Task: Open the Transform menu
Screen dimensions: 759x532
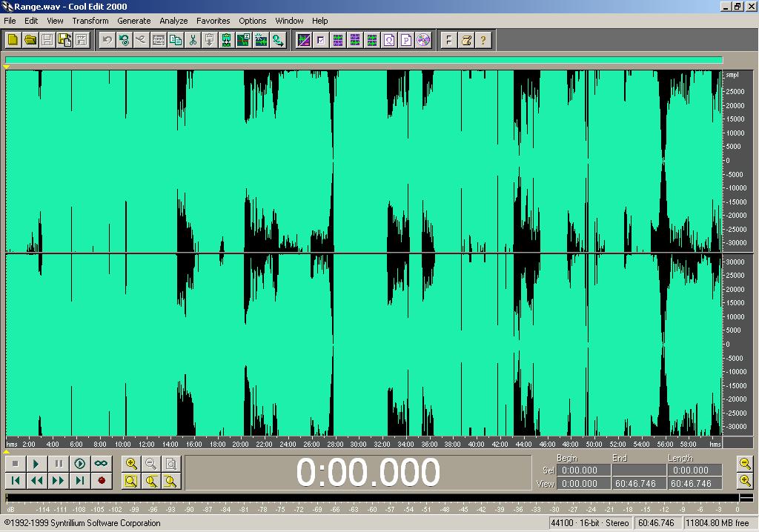Action: click(90, 21)
